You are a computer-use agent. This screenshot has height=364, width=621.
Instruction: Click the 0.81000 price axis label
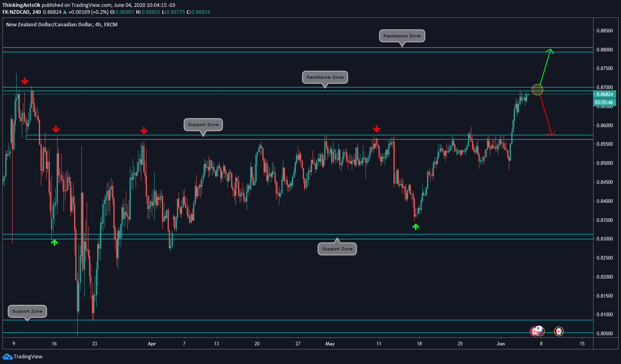click(604, 315)
